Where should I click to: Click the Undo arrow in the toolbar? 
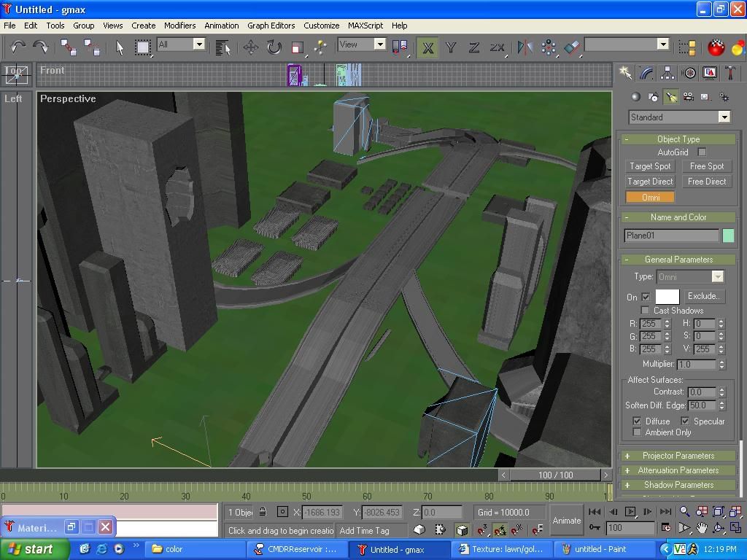(x=18, y=47)
